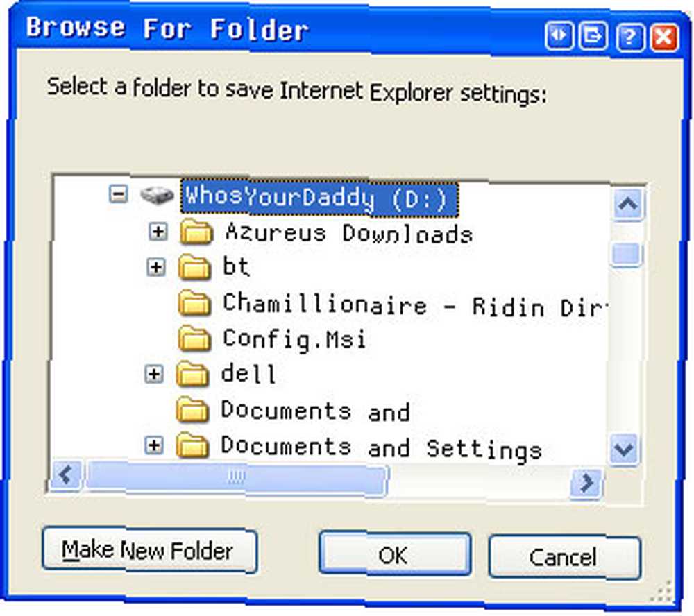Expand the Azureus Downloads folder
The image size is (694, 616).
tap(158, 231)
